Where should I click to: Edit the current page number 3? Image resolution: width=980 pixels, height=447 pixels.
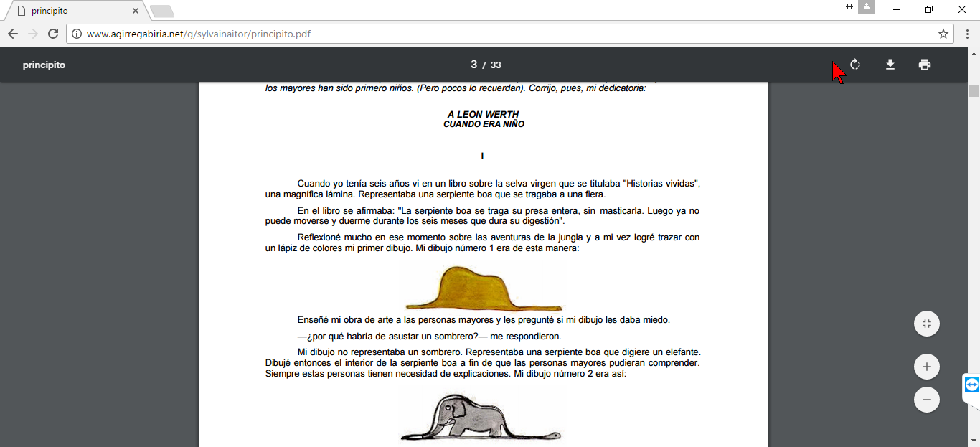(x=473, y=65)
